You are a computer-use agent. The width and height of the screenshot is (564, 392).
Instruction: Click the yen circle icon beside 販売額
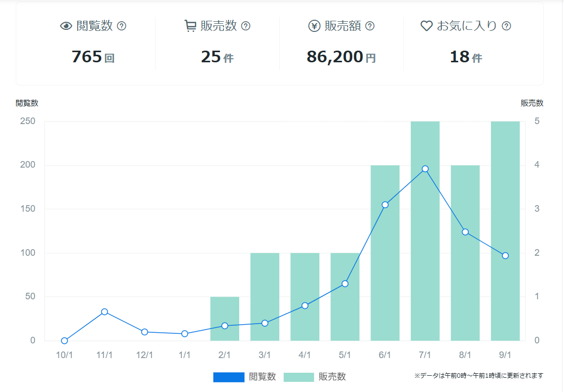[314, 26]
